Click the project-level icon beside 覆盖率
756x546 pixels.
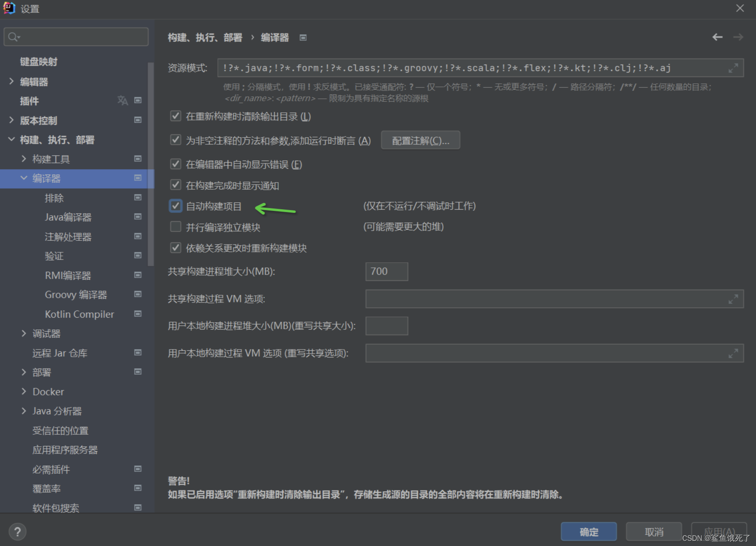click(x=138, y=488)
